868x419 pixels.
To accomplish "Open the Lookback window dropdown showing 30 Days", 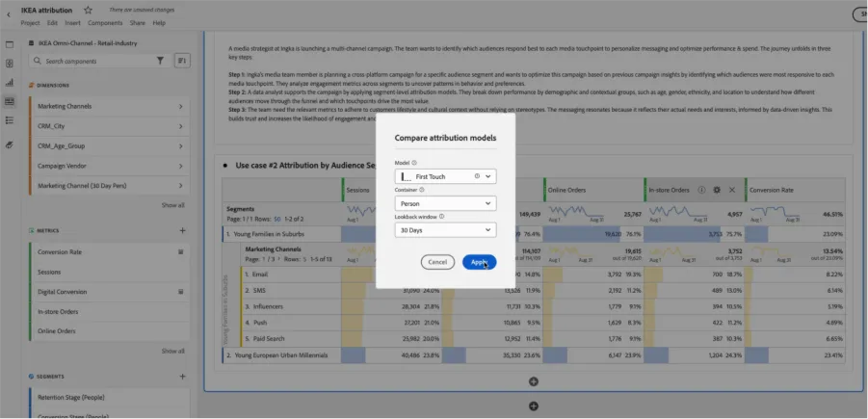I will (446, 229).
